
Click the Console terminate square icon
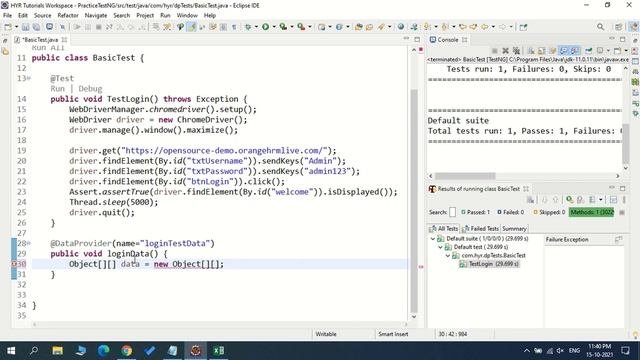[495, 51]
